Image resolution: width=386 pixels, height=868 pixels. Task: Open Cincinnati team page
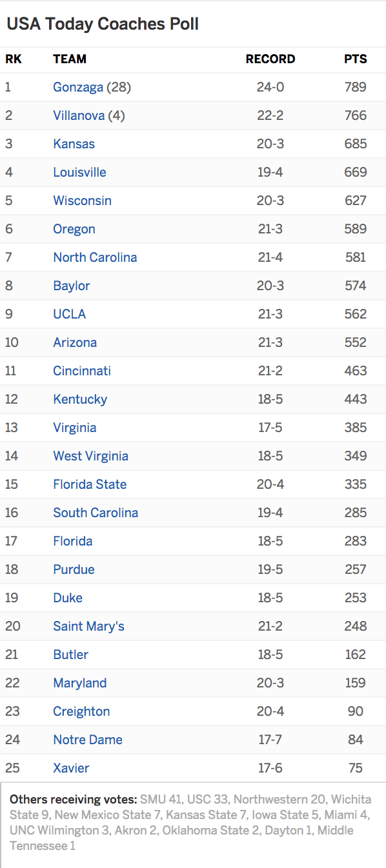point(82,371)
